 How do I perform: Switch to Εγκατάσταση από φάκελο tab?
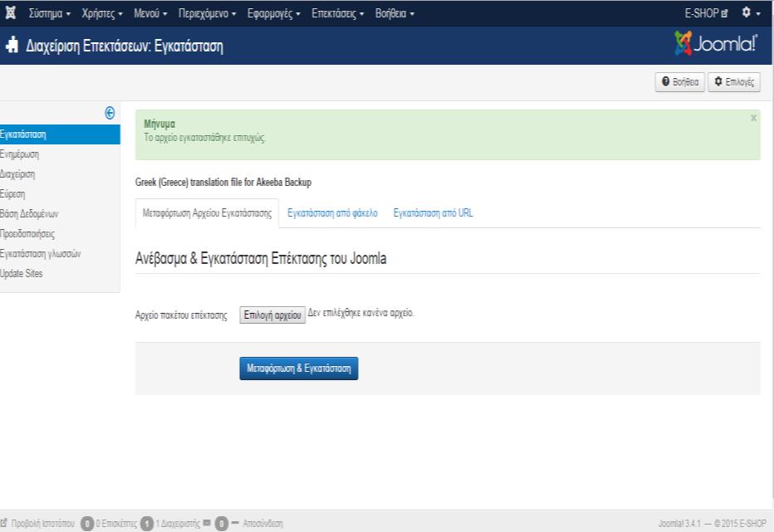[x=332, y=213]
